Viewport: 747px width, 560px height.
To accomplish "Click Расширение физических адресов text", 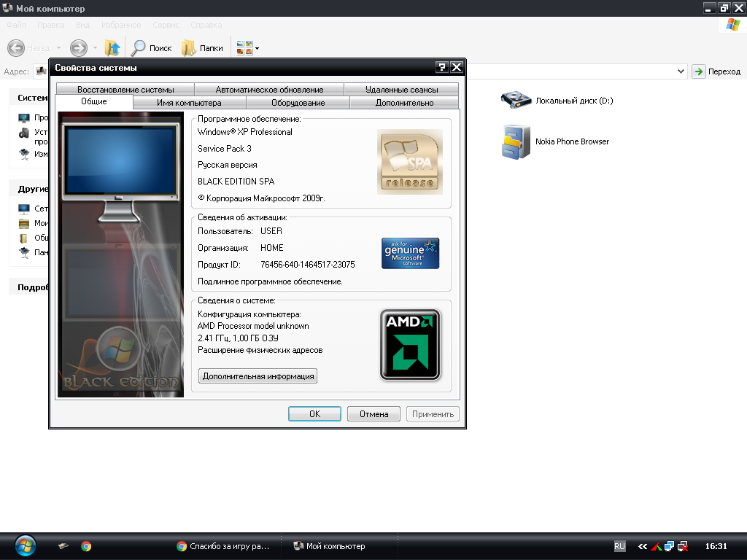I will coord(260,350).
